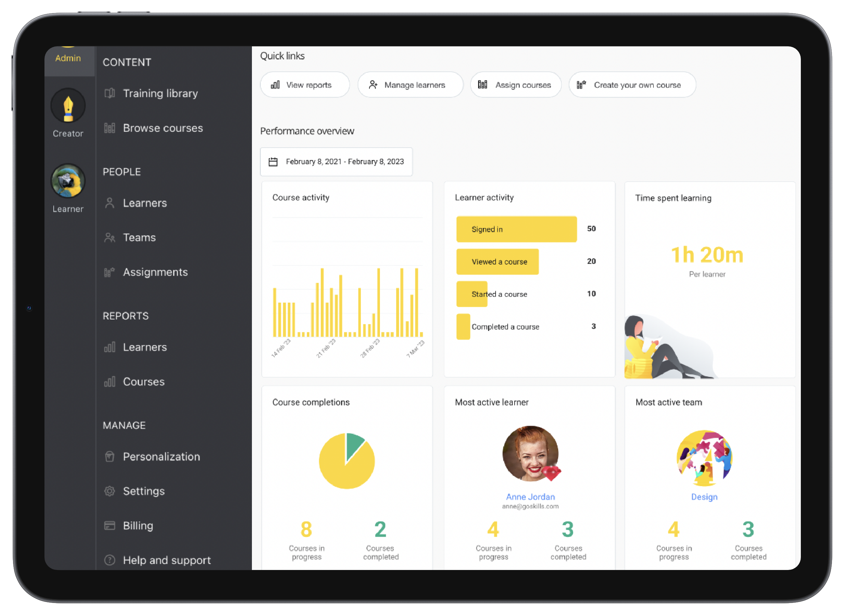Open Anne Jordan's profile link
This screenshot has width=845, height=616.
point(530,497)
